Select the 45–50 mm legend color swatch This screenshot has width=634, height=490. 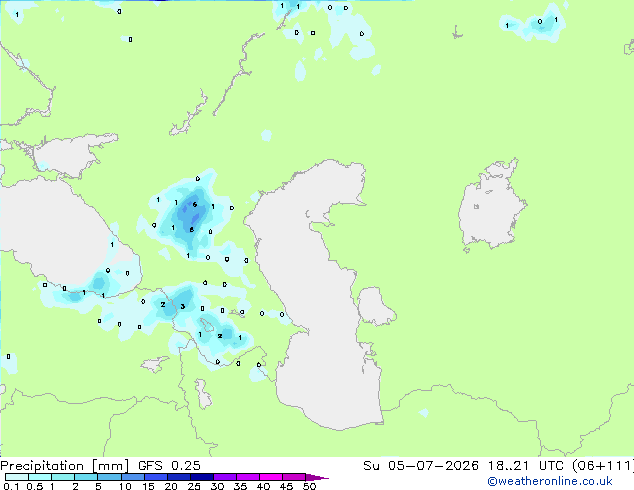pyautogui.click(x=294, y=477)
